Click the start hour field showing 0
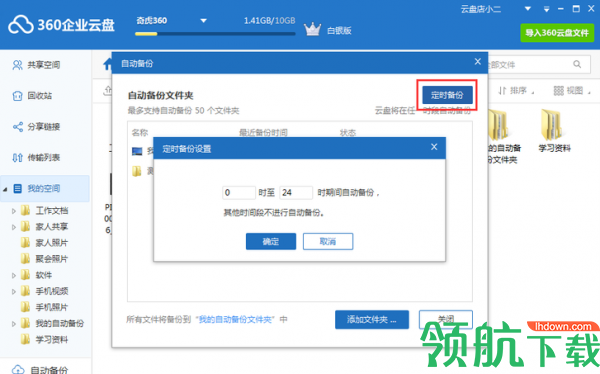Viewport: 600px width, 374px height. (239, 193)
